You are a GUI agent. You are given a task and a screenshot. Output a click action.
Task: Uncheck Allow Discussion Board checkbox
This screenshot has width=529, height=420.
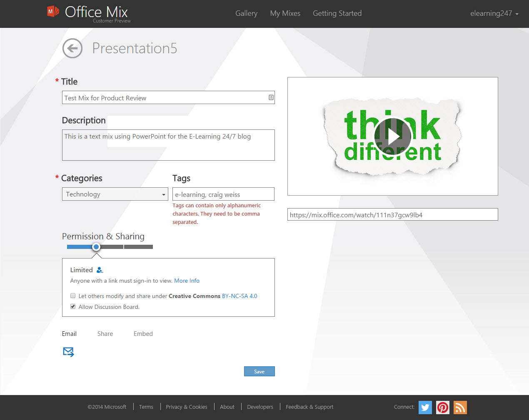pyautogui.click(x=73, y=307)
